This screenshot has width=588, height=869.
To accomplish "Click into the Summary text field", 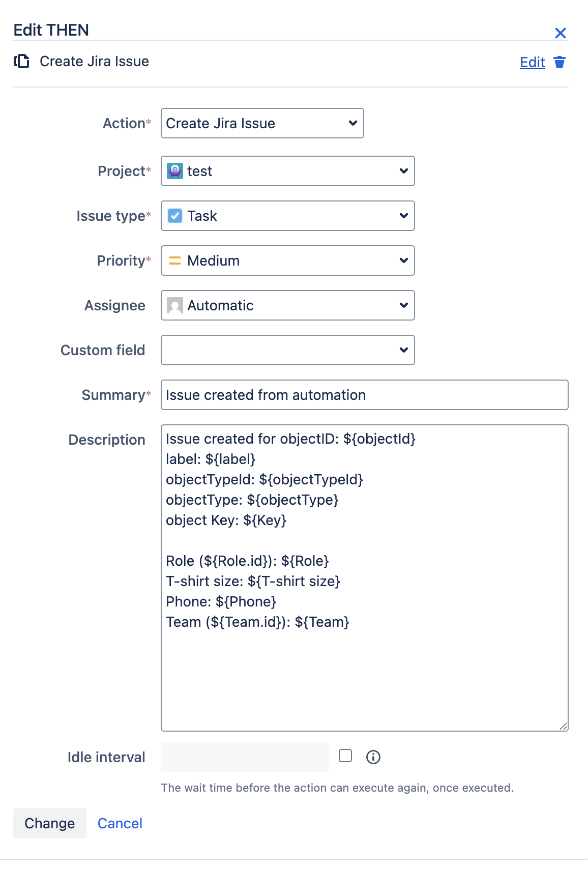I will [364, 395].
